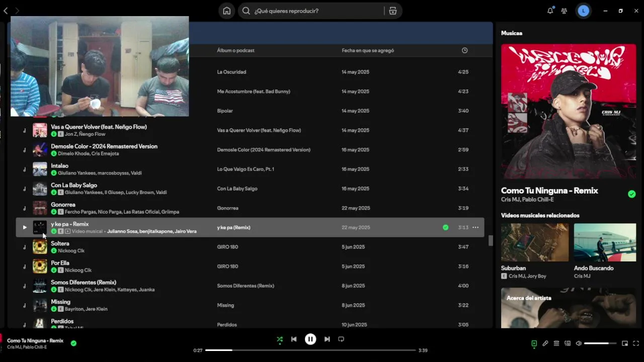
Task: Seek on the song progress bar
Action: 310,350
